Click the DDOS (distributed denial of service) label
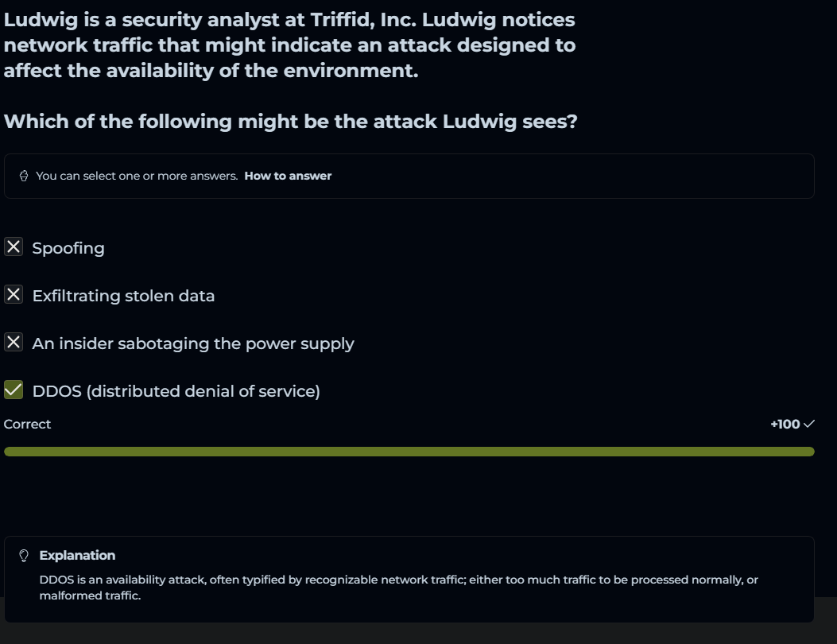This screenshot has width=837, height=644. tap(176, 391)
